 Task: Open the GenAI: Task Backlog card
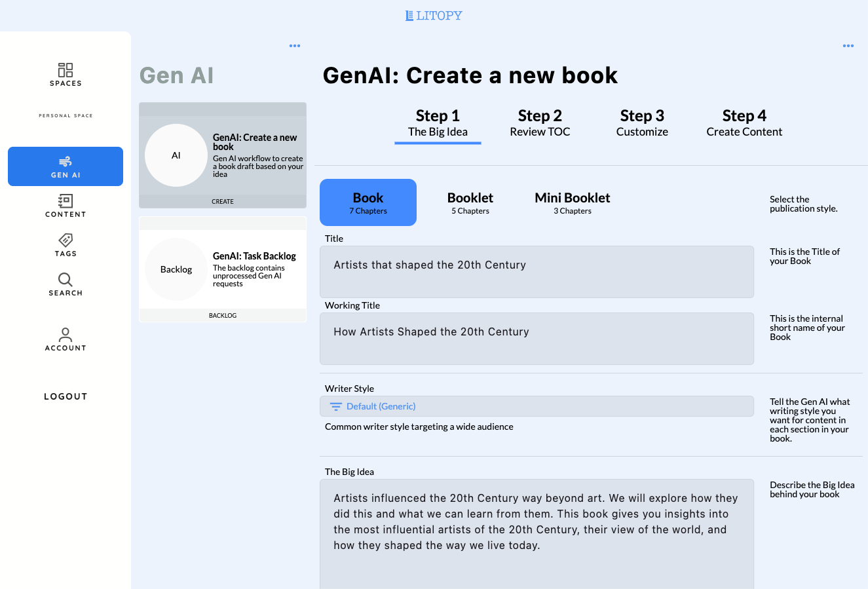[x=223, y=269]
